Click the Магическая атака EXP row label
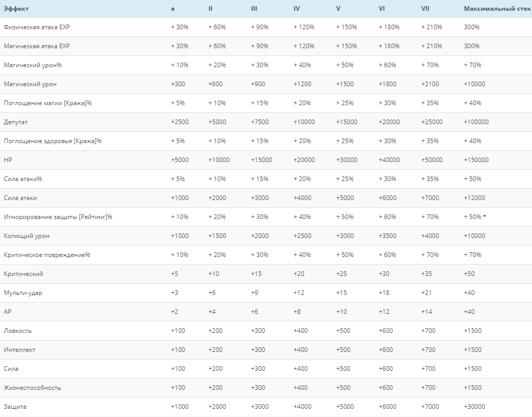 pos(36,46)
